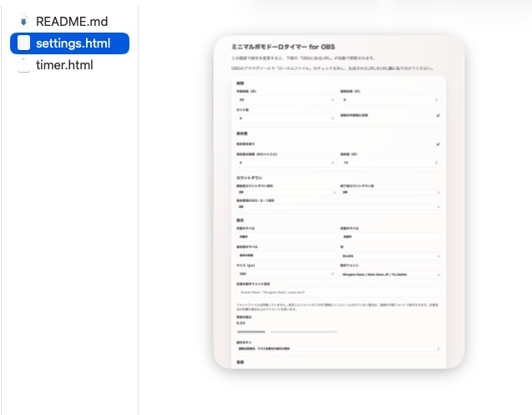Open the settings.html page preview thumbnail
The height and width of the screenshot is (415, 532).
(x=339, y=202)
